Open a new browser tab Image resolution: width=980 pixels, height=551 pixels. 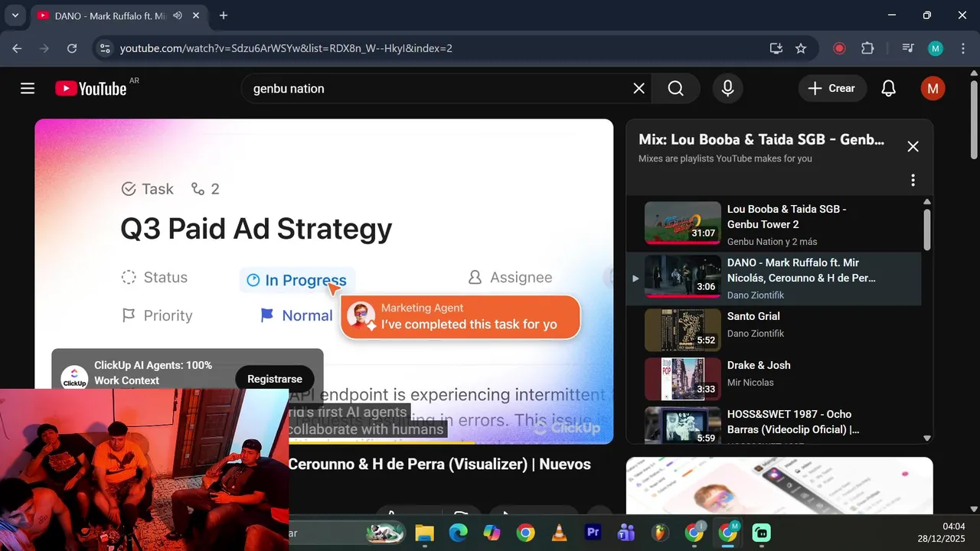[224, 15]
